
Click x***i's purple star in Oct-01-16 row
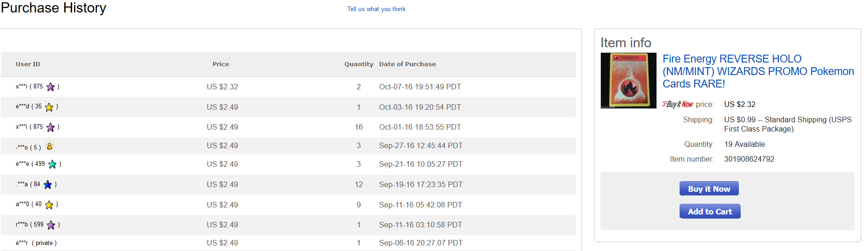click(x=50, y=127)
